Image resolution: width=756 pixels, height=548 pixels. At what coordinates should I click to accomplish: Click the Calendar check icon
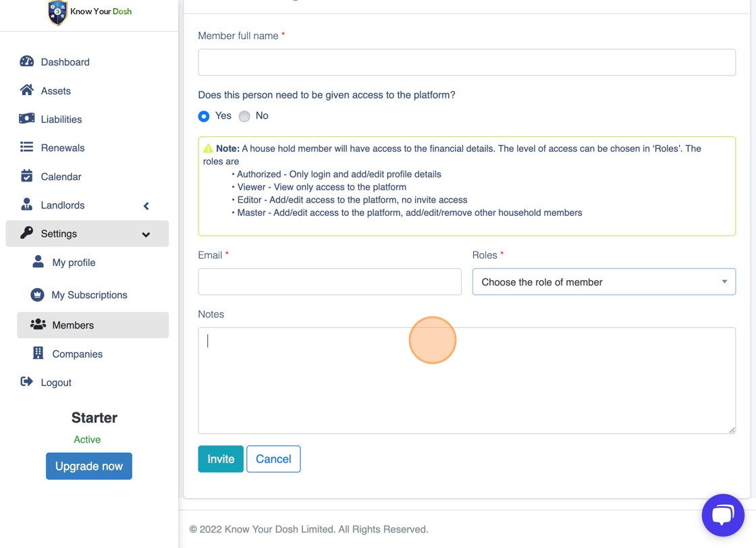pos(27,176)
